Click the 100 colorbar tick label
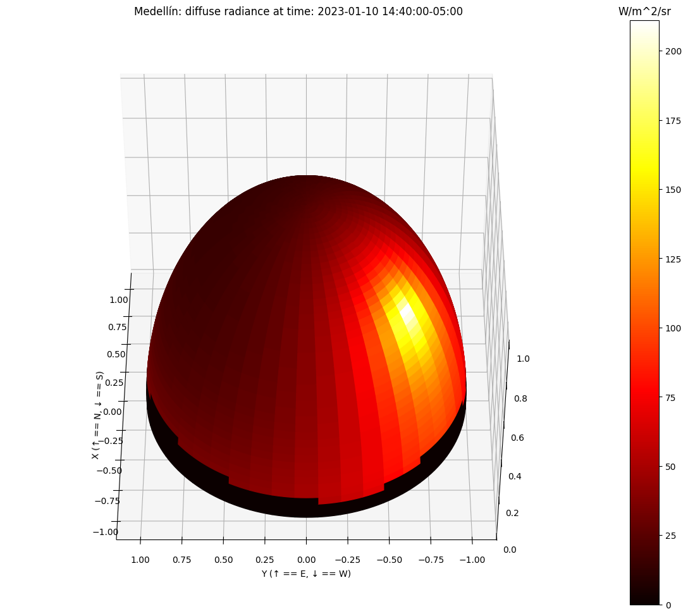Viewport: 688px width, 616px height. click(673, 328)
